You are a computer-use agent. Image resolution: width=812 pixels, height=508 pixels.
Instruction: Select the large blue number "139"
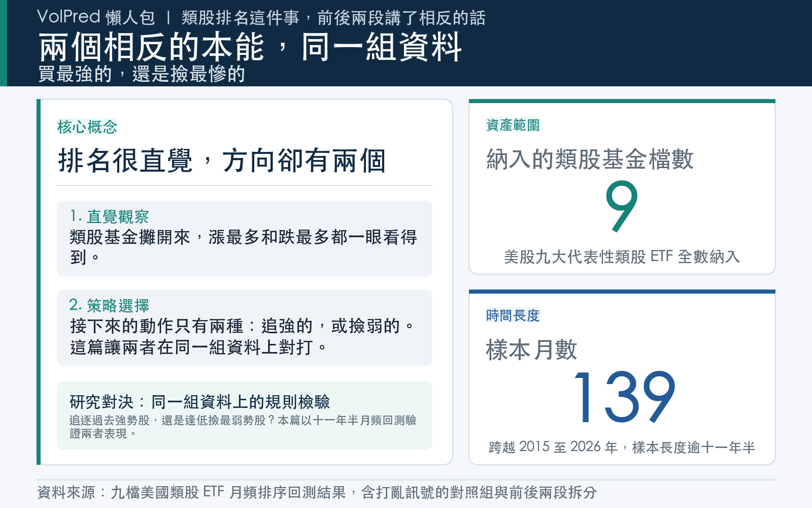tap(625, 397)
